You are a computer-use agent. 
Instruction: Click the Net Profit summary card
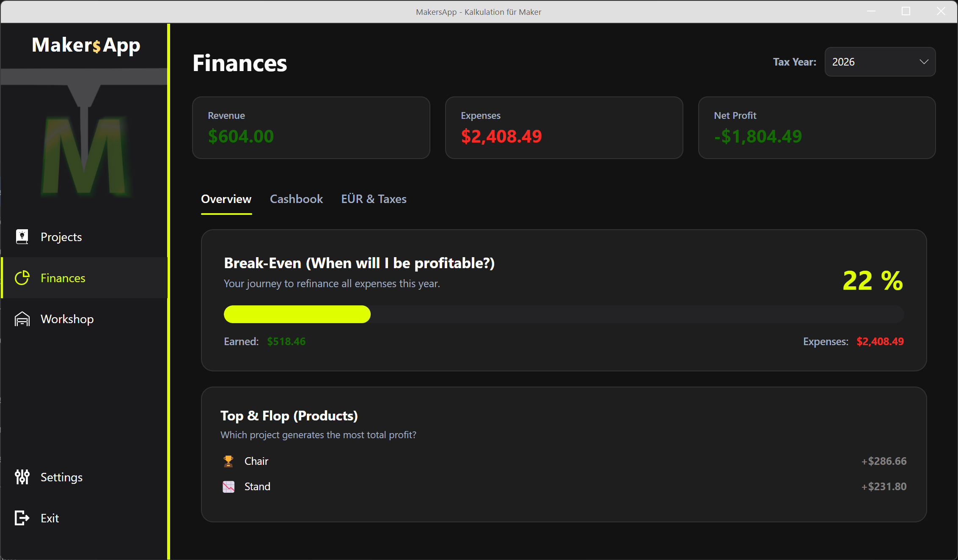817,128
